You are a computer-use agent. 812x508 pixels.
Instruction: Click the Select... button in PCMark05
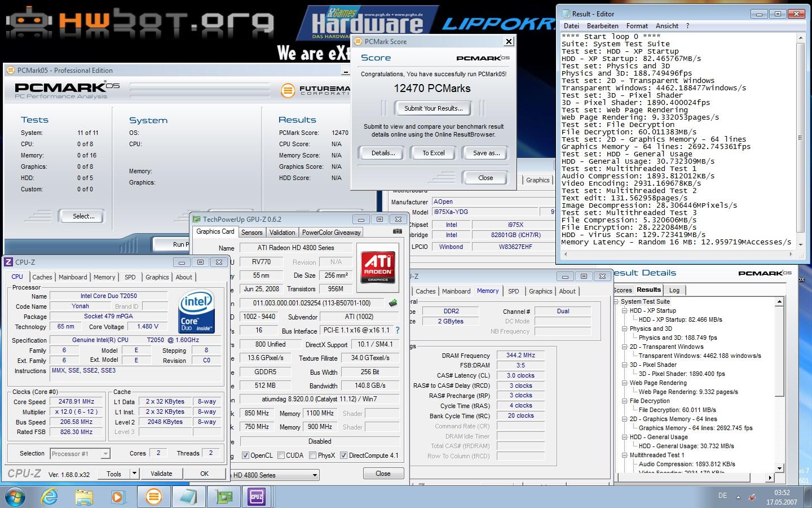click(83, 216)
